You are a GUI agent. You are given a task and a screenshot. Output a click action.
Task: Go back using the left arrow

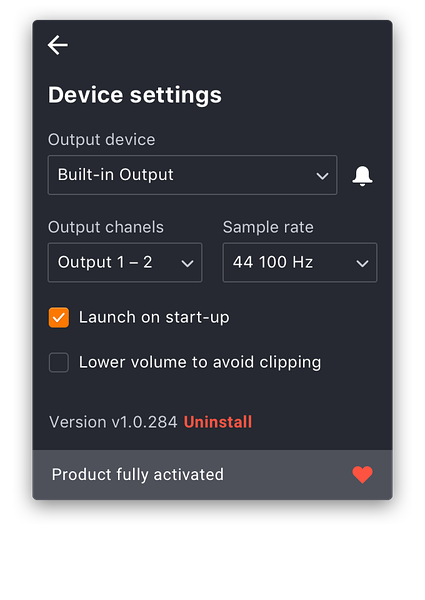pyautogui.click(x=58, y=45)
